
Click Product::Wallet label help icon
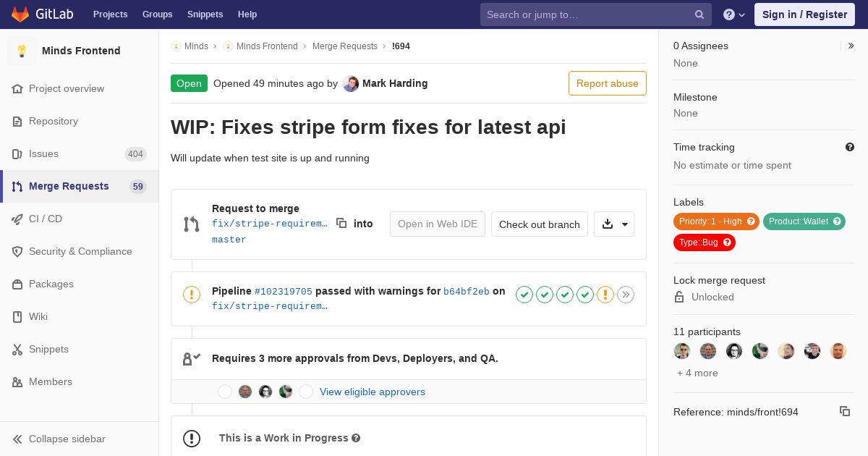837,221
